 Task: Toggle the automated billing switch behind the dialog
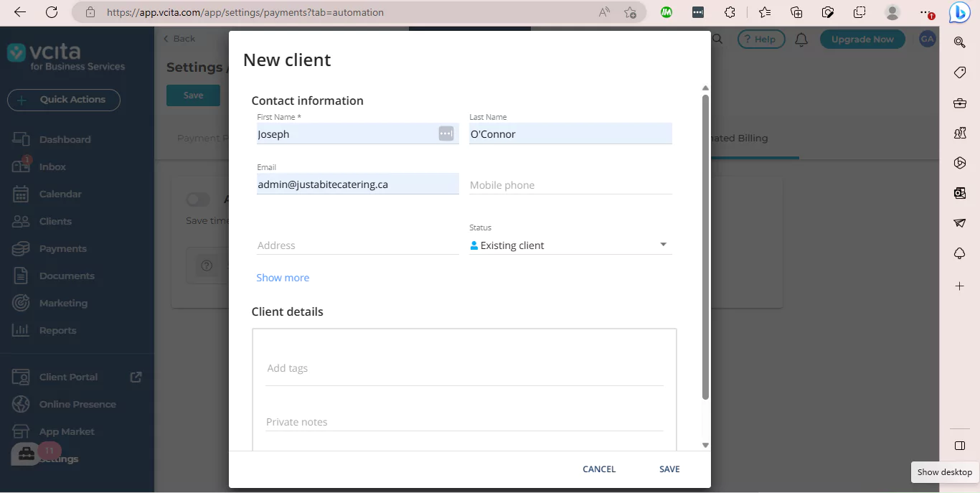(x=198, y=199)
